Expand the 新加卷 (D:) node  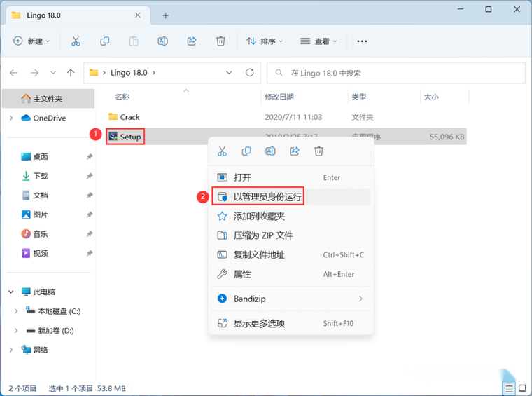(15, 330)
